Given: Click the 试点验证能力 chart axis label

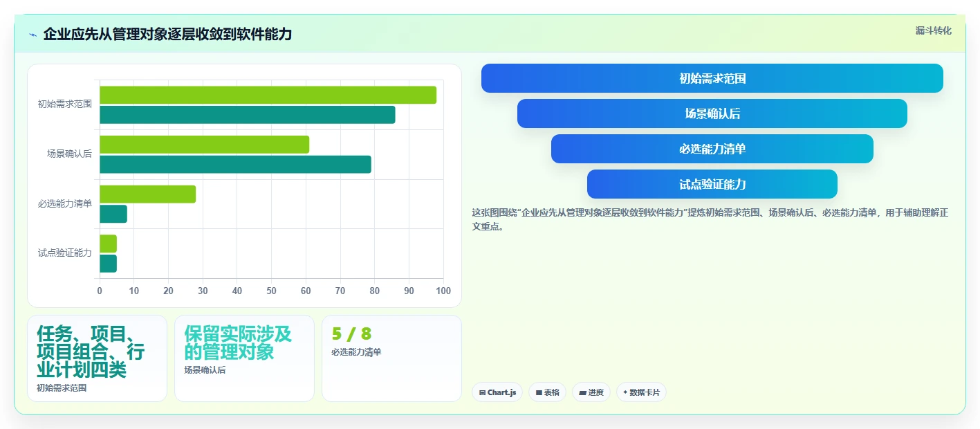Looking at the screenshot, I should click(x=65, y=253).
